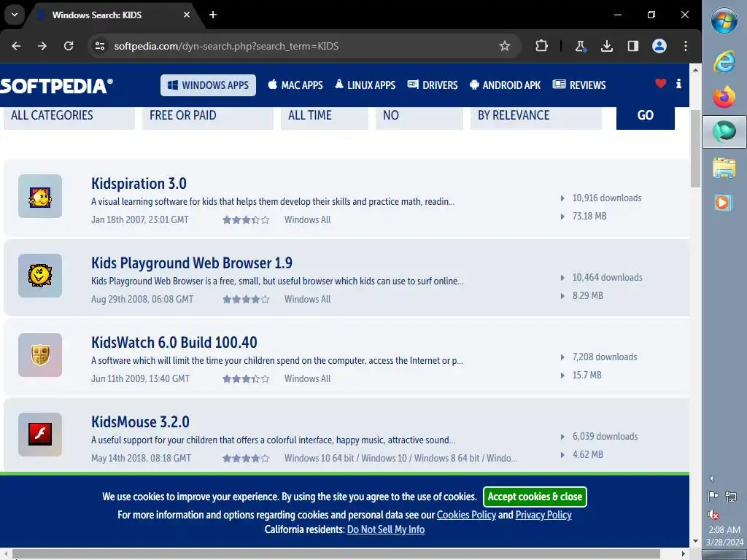The height and width of the screenshot is (560, 747).
Task: Open a new browser tab
Action: tap(213, 15)
